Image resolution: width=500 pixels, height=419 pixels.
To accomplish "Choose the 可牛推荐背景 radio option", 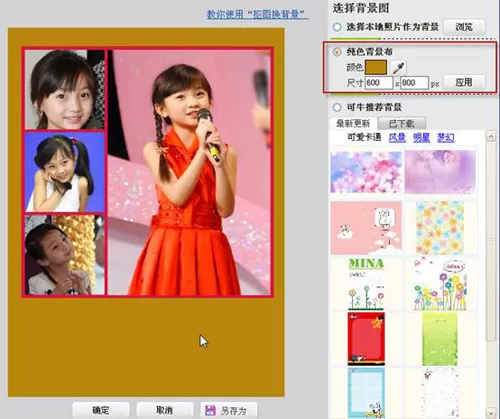I will tap(337, 107).
